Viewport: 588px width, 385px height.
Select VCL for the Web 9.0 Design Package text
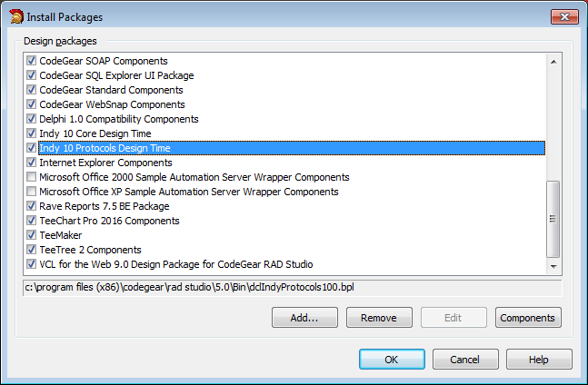click(x=176, y=264)
